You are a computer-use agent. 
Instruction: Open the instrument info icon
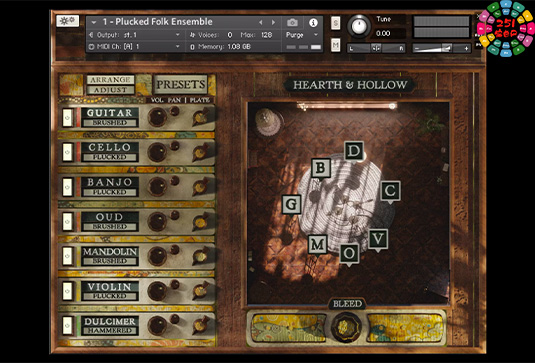(x=313, y=23)
